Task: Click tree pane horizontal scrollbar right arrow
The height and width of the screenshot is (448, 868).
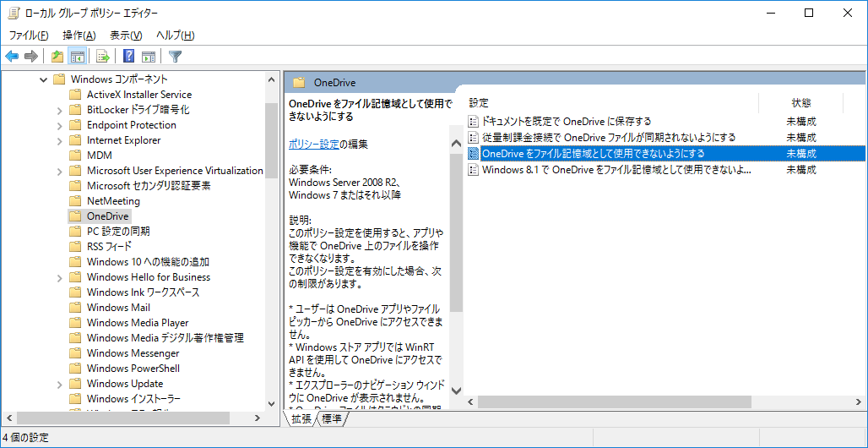Action: [x=257, y=418]
